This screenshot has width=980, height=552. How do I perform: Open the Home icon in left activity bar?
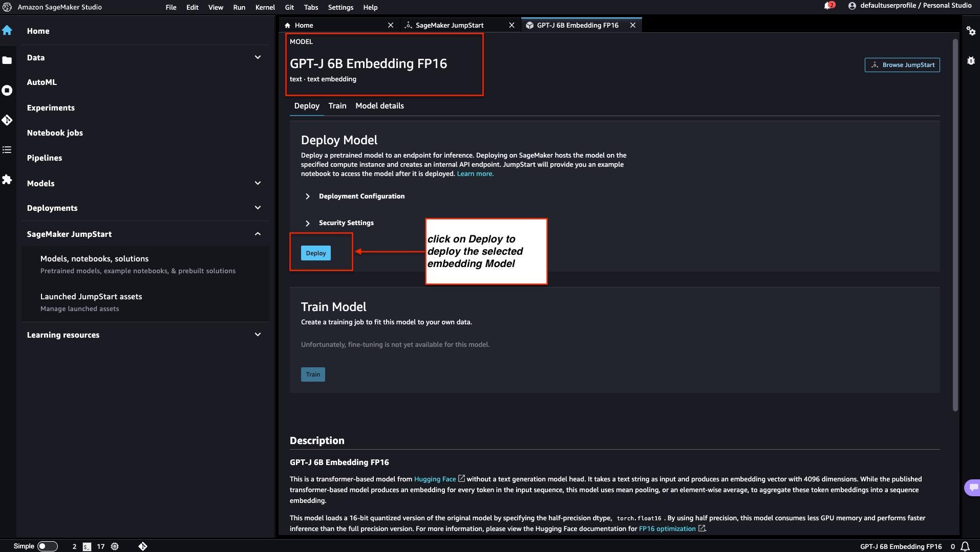(7, 30)
